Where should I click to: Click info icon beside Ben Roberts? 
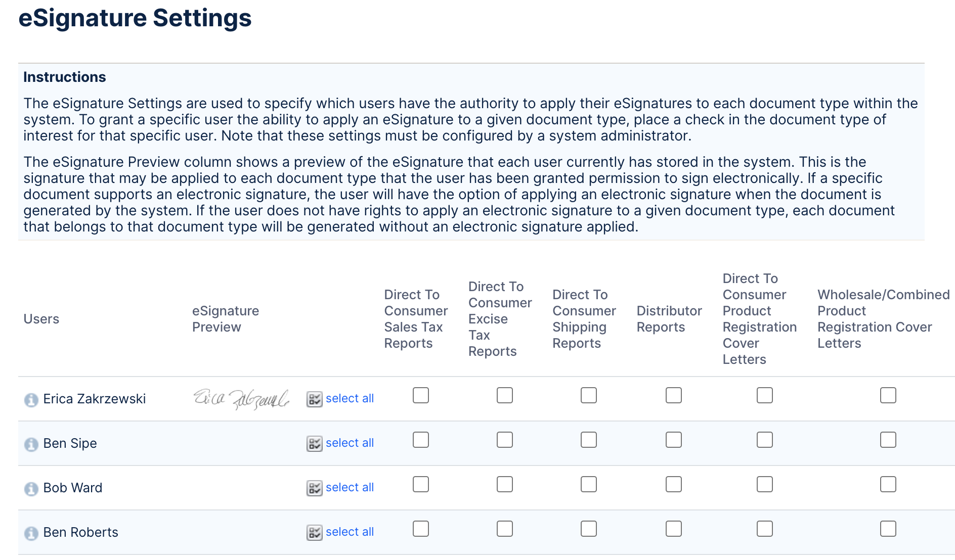click(31, 533)
